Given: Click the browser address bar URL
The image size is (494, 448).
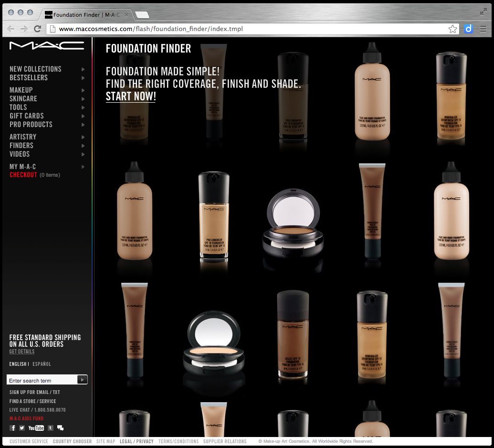Looking at the screenshot, I should [151, 29].
